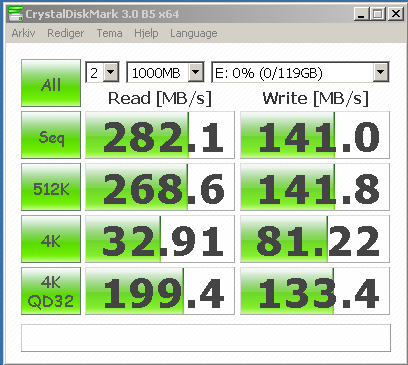Run all benchmarks with the All button

tap(51, 83)
